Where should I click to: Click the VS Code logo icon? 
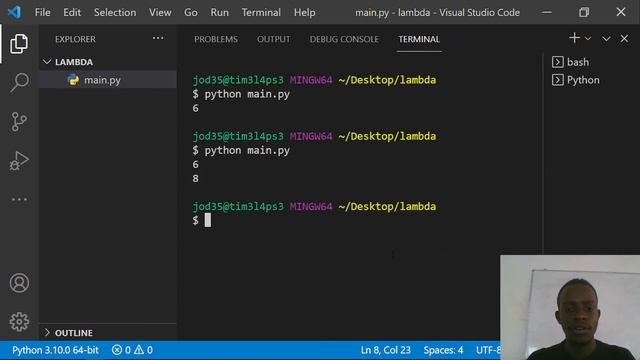[14, 12]
